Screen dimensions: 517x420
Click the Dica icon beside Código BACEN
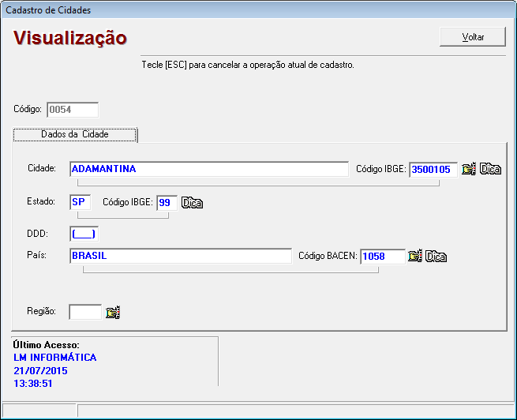(436, 257)
